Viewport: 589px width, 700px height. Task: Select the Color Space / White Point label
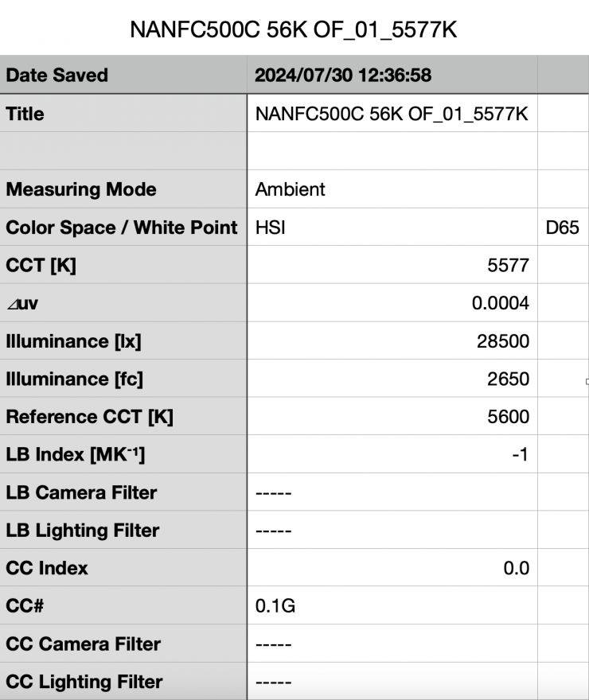click(122, 227)
